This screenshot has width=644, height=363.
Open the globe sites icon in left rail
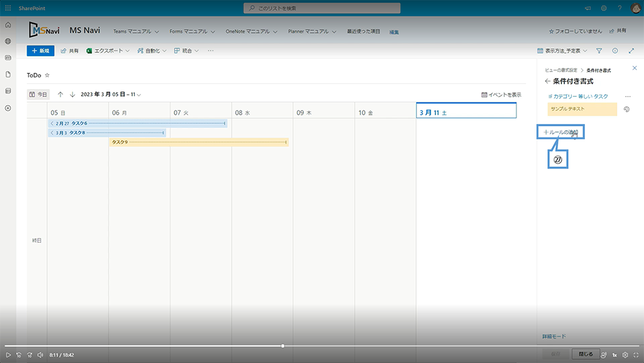pyautogui.click(x=8, y=41)
